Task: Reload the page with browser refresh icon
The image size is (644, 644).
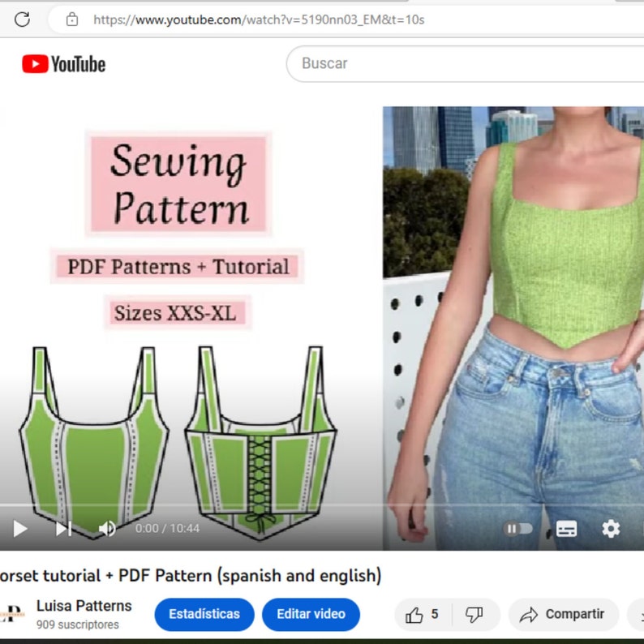Action: click(22, 19)
